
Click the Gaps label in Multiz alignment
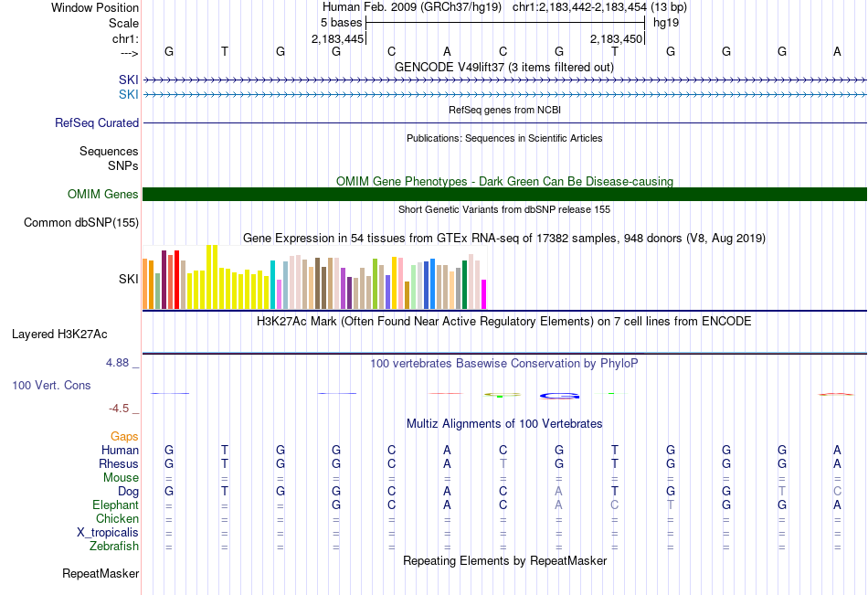124,437
